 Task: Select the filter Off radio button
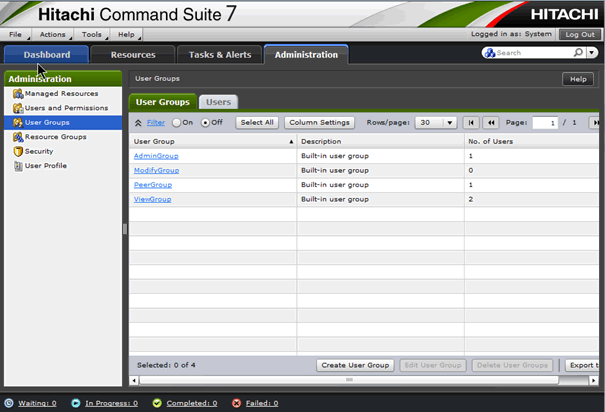pyautogui.click(x=205, y=123)
